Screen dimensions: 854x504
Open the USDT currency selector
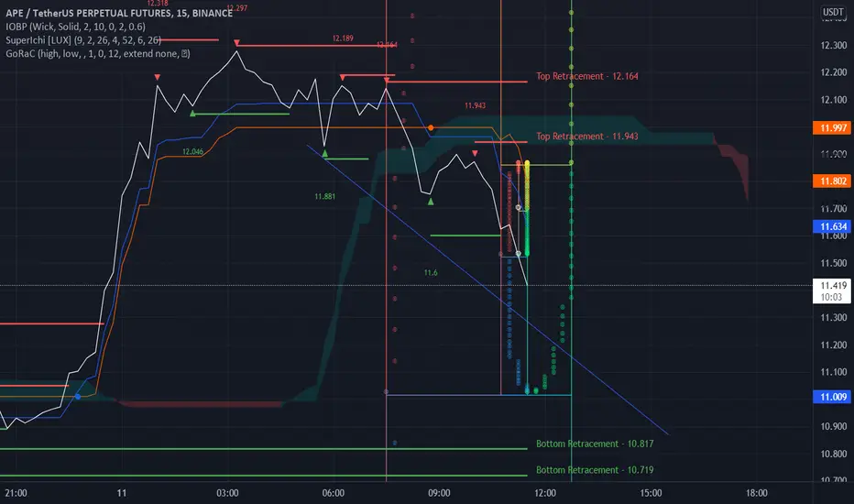pos(833,12)
